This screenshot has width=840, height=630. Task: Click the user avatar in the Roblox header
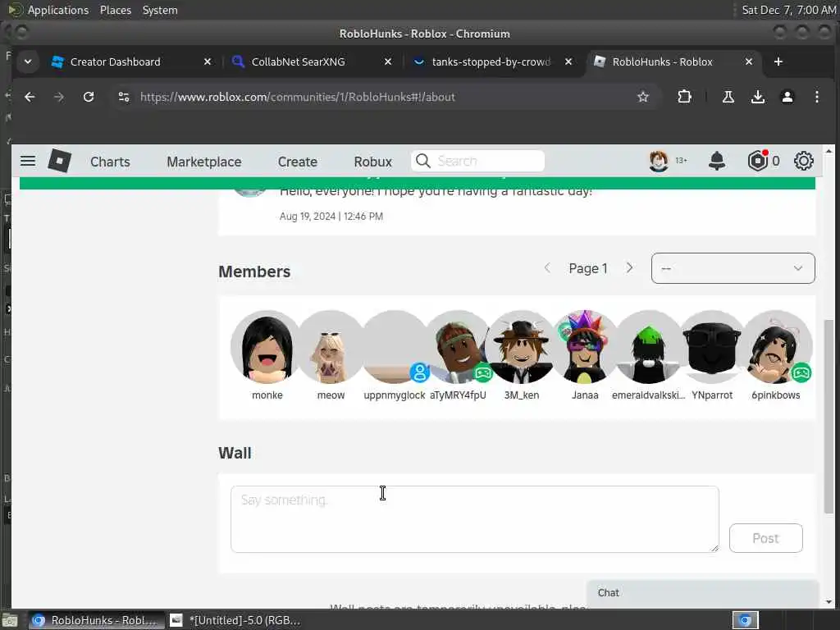coord(659,161)
